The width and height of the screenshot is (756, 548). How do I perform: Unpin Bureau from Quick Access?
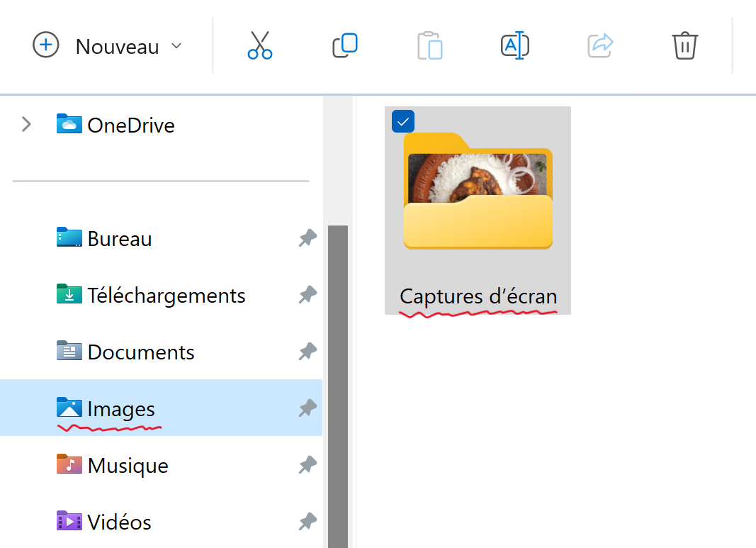click(308, 238)
